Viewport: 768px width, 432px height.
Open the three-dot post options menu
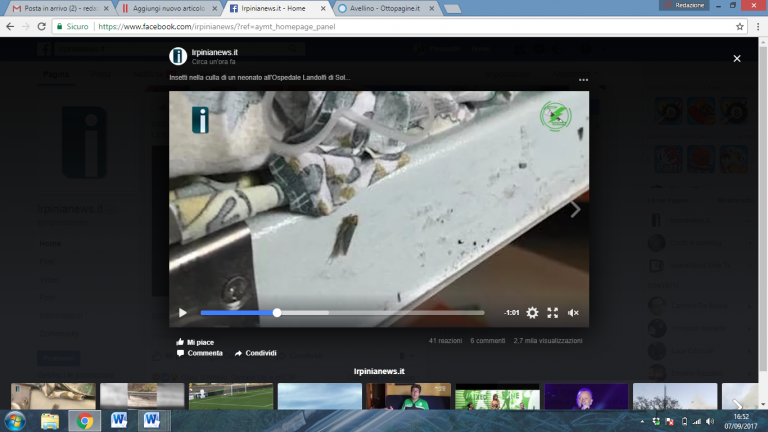coord(583,80)
